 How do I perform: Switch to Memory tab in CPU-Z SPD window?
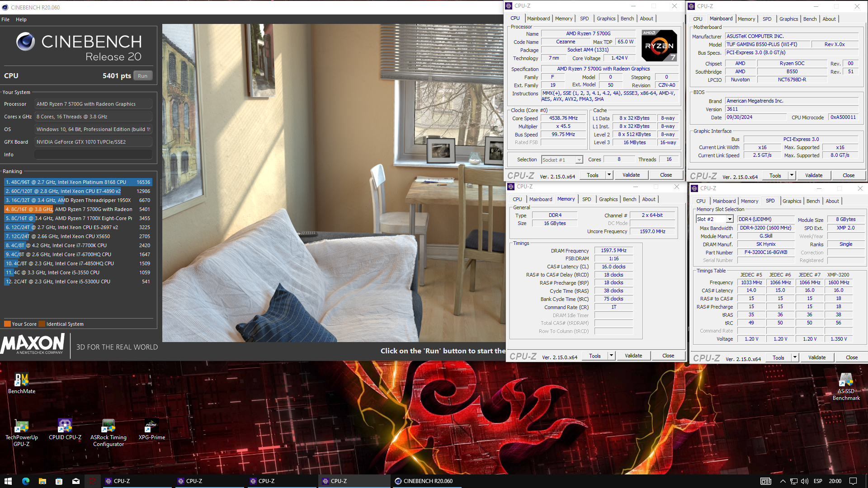(749, 201)
